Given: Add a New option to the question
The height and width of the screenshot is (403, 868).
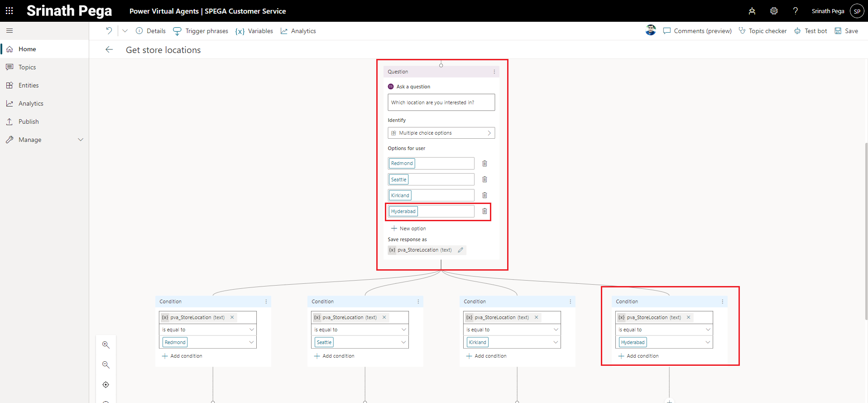Looking at the screenshot, I should [408, 228].
